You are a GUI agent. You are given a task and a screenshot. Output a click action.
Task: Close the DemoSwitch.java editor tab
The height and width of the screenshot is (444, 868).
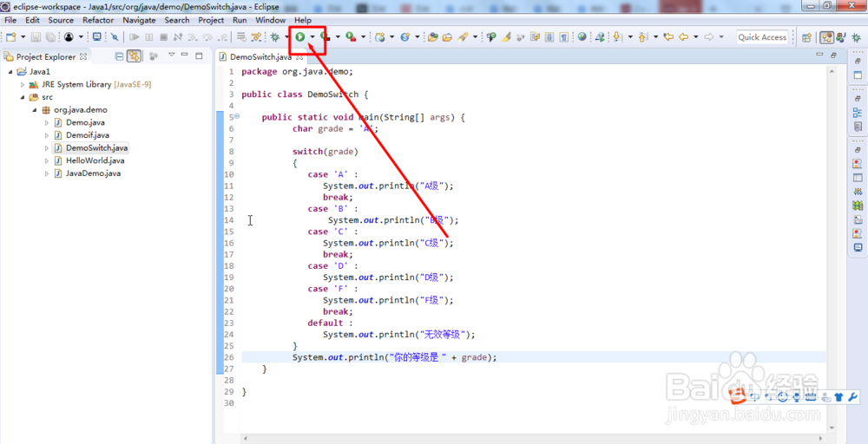pyautogui.click(x=299, y=56)
